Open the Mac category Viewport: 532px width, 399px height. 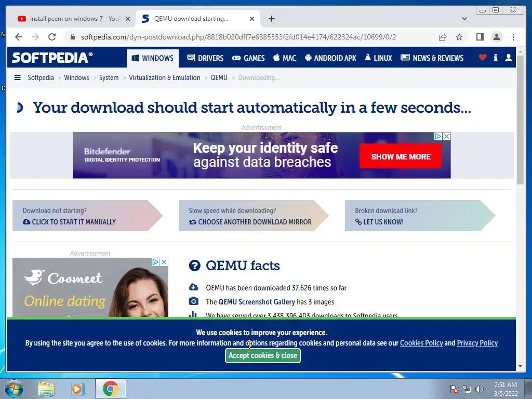coord(285,58)
